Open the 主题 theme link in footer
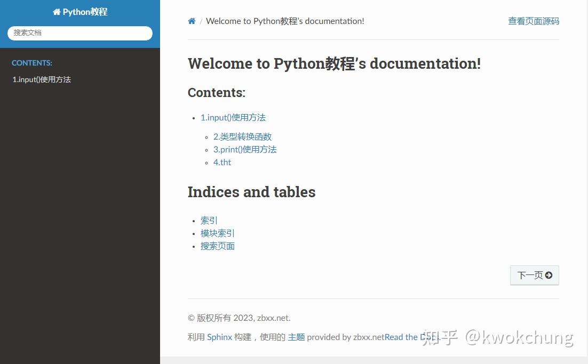588x364 pixels. 296,337
